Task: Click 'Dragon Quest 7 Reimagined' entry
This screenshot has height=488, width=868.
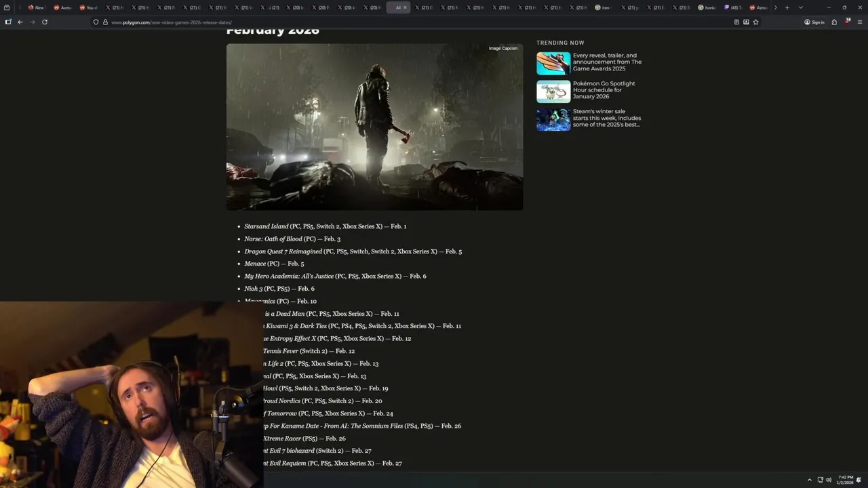Action: [353, 251]
